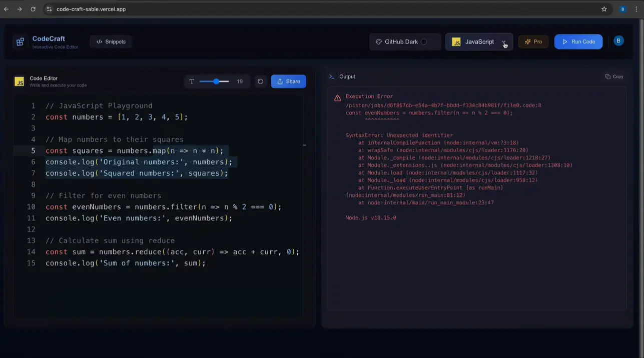Image resolution: width=644 pixels, height=358 pixels.
Task: Click the theme color circle beside GitHub Dark
Action: pos(424,42)
